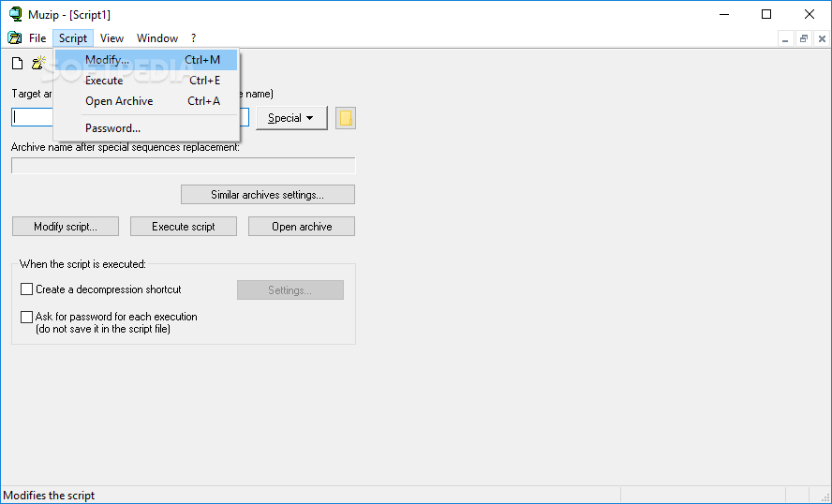Close the open Script menu
The image size is (832, 504).
tap(73, 38)
